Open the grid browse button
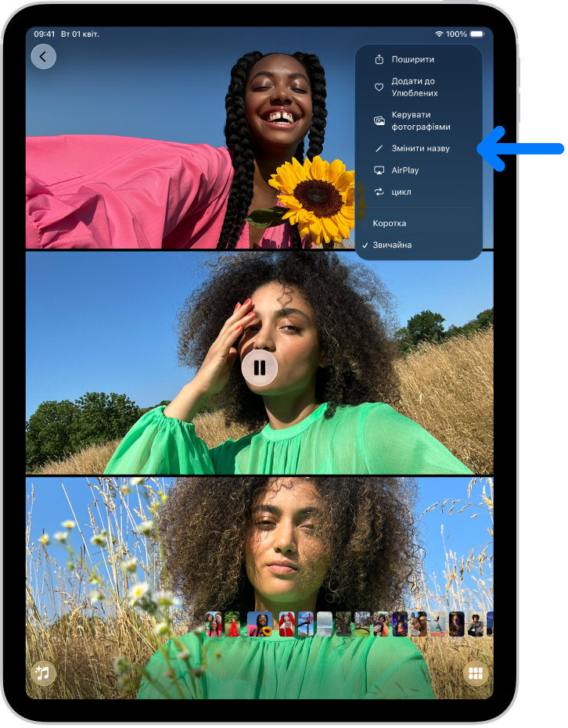 point(476,673)
